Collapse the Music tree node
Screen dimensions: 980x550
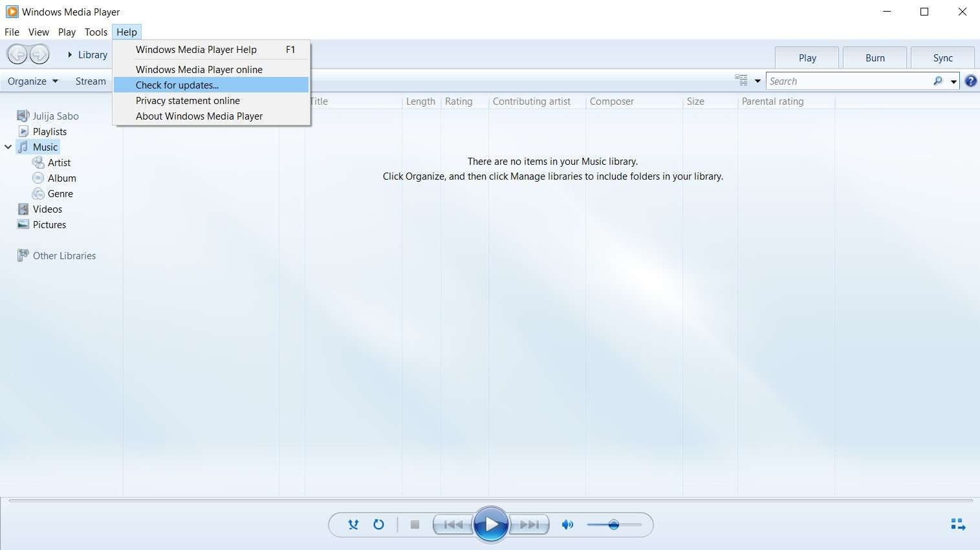(x=8, y=147)
